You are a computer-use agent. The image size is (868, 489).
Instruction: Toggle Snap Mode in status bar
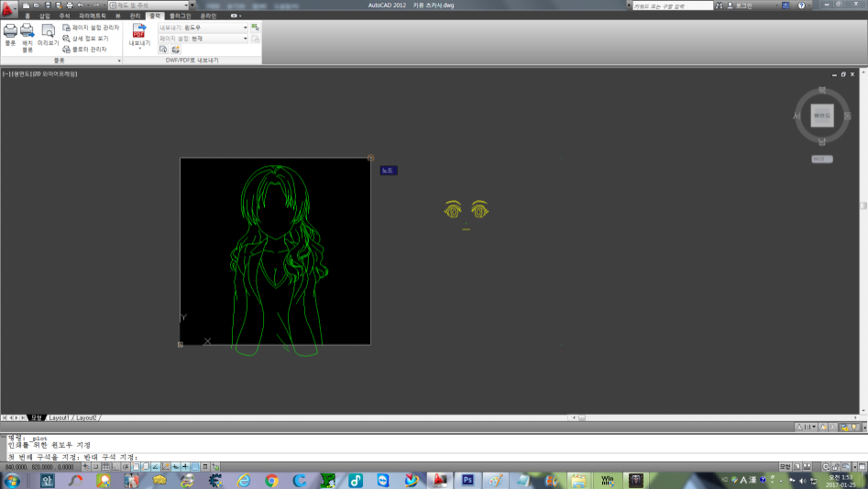click(x=96, y=467)
